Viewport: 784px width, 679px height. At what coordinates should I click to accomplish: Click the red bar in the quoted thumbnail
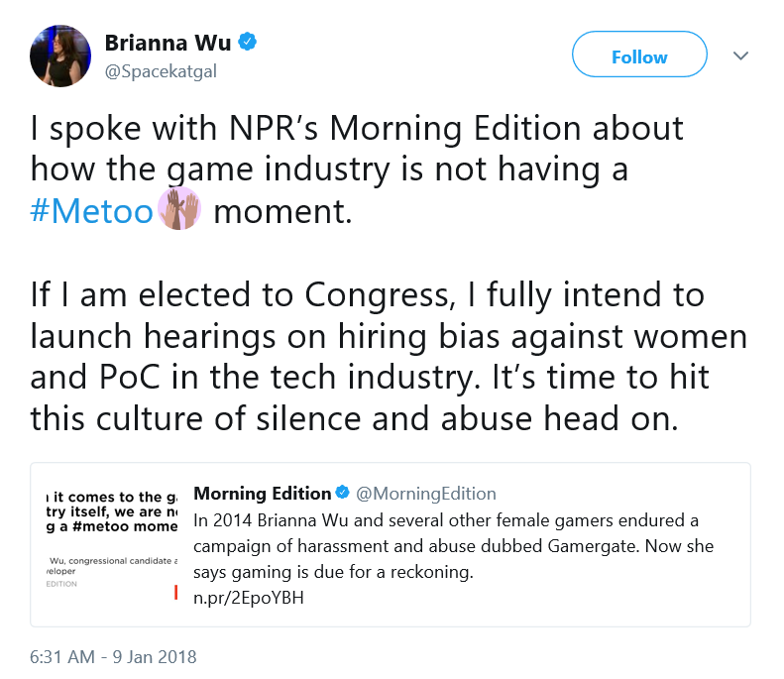click(x=176, y=592)
